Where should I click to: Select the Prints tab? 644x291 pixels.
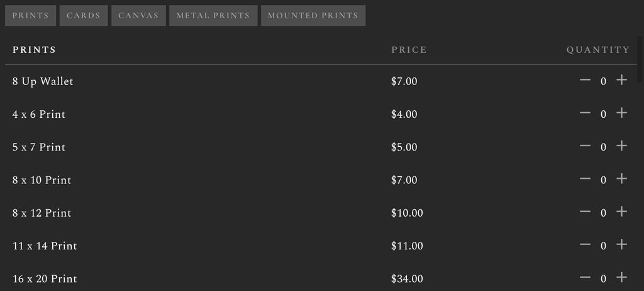tap(30, 16)
